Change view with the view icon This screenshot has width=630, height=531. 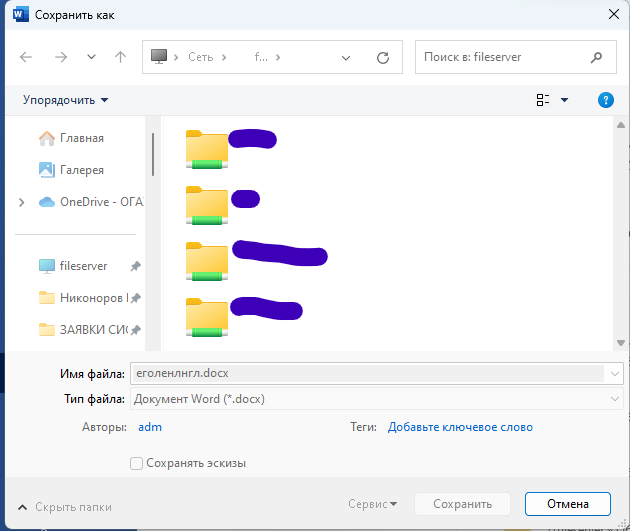[x=542, y=100]
